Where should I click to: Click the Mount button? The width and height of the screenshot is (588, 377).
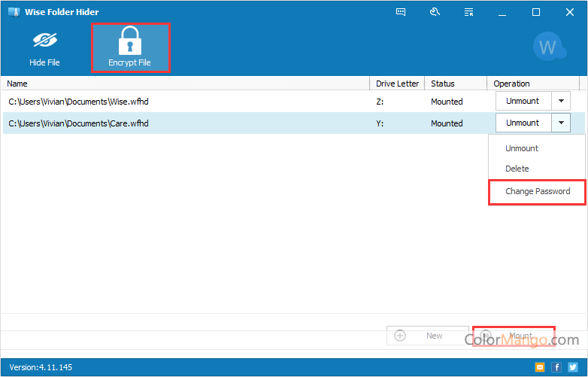point(514,336)
